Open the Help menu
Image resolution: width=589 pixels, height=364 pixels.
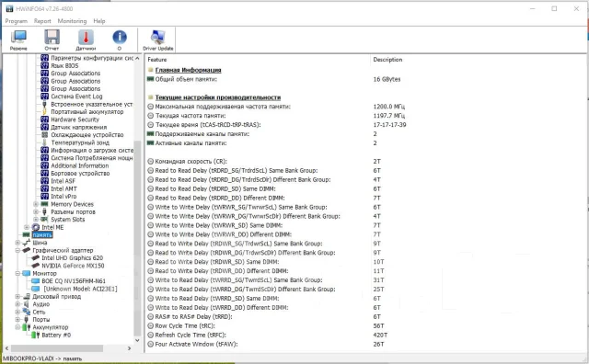99,21
